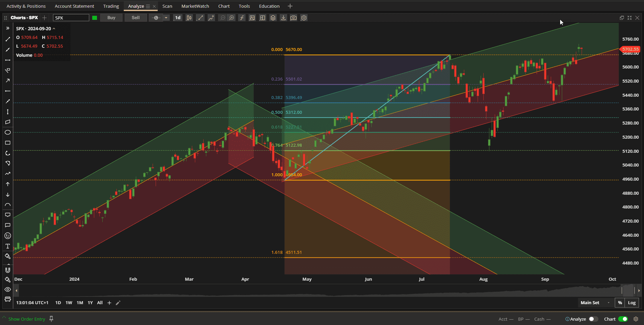This screenshot has height=325, width=644.
Task: Download the chart data
Action: coord(283,18)
